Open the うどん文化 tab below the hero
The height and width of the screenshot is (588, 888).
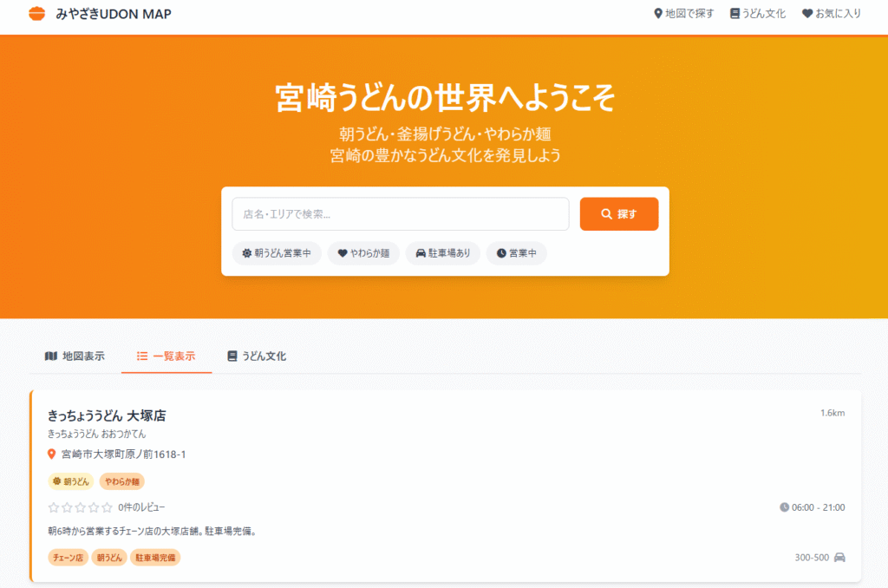(x=257, y=356)
